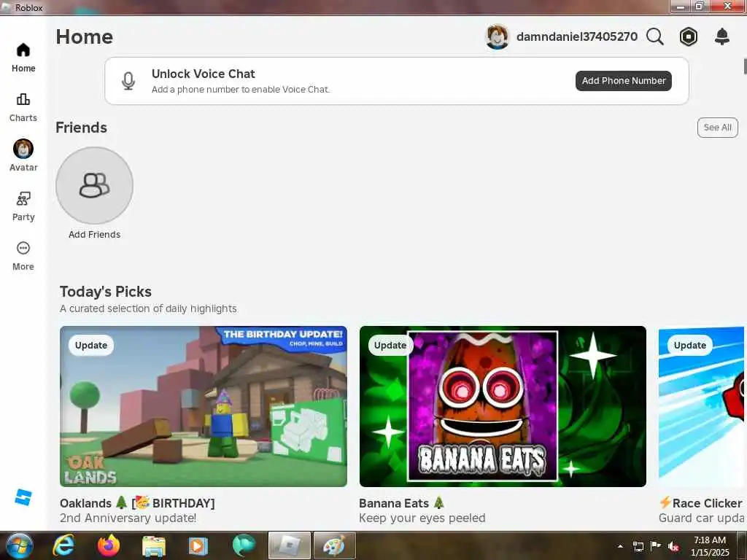Open the Race Clicker game thumbnail
The height and width of the screenshot is (560, 747).
point(701,406)
